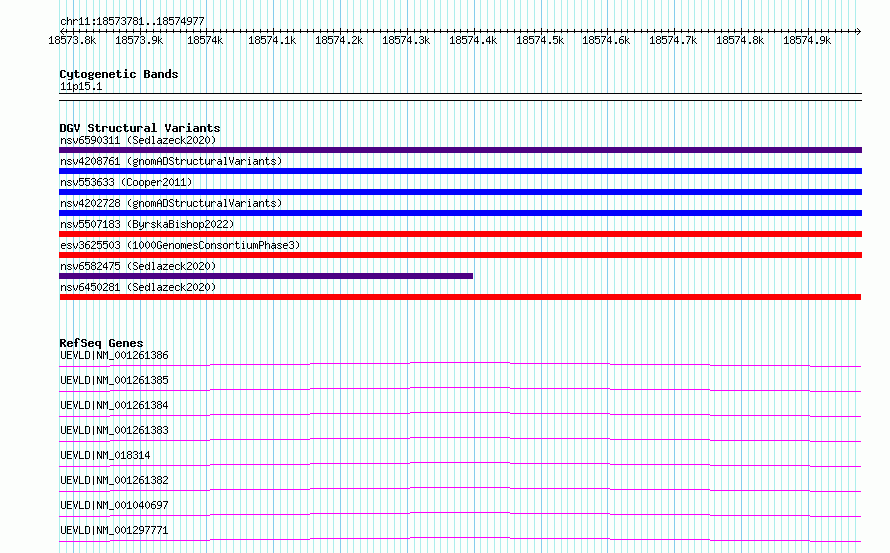Click the 11p15.1 band label

81,86
